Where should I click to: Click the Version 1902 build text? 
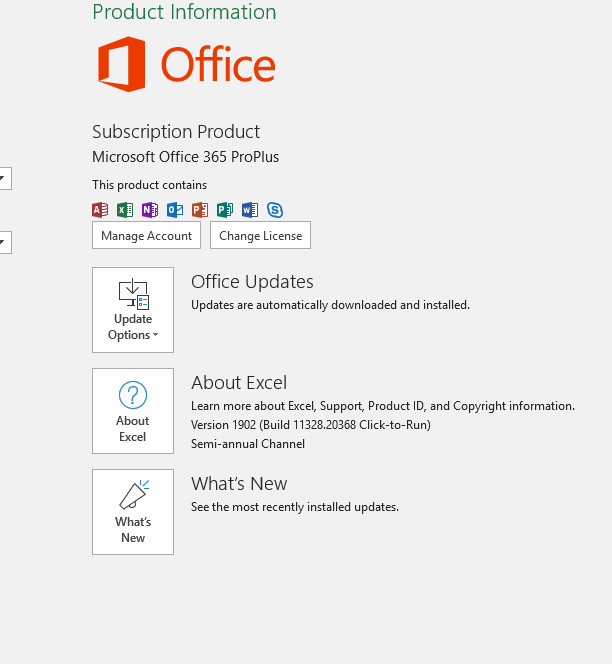[x=311, y=425]
